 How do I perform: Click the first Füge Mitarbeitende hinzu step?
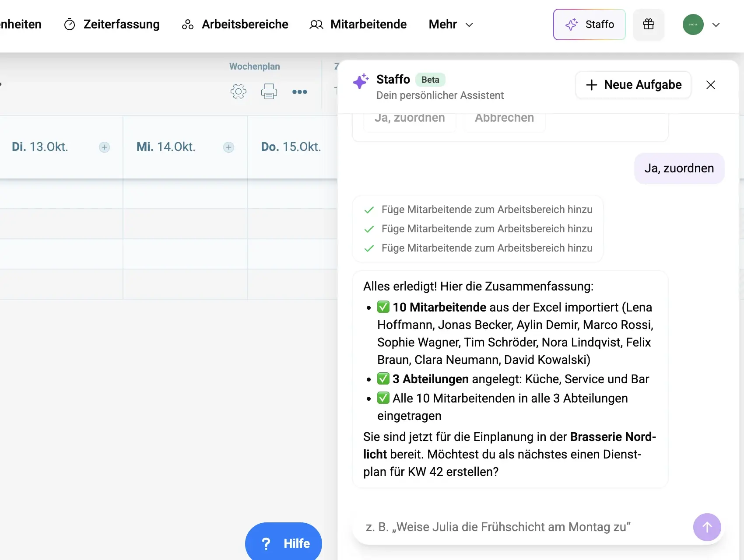coord(478,210)
